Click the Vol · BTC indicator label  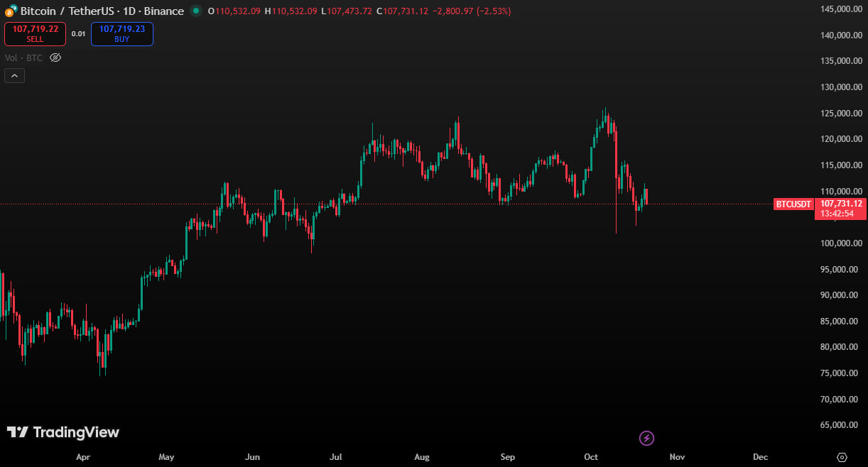tap(24, 57)
